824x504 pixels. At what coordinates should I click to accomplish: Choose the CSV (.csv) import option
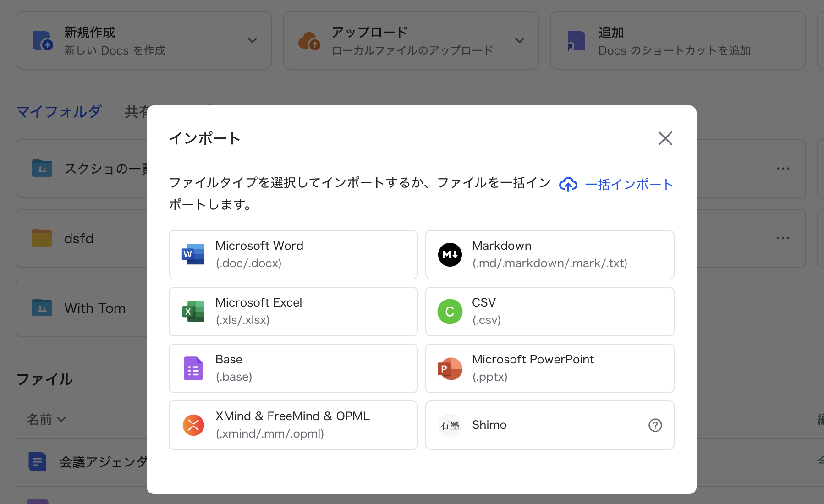(550, 312)
